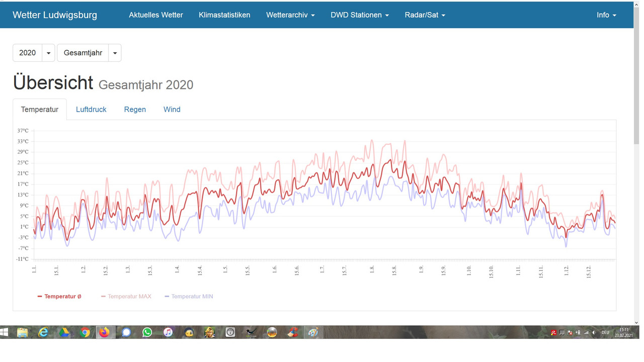
Task: Open the network signal tray icon
Action: pos(586,333)
